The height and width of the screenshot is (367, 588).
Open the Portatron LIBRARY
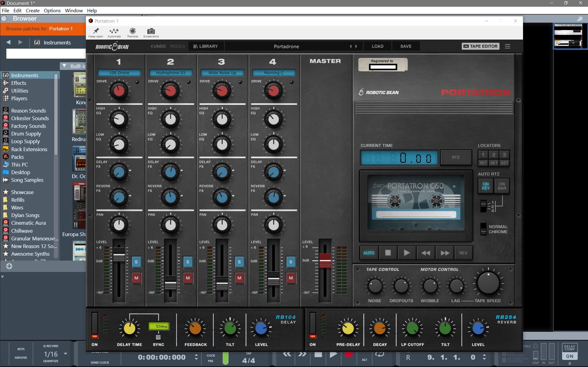point(206,46)
